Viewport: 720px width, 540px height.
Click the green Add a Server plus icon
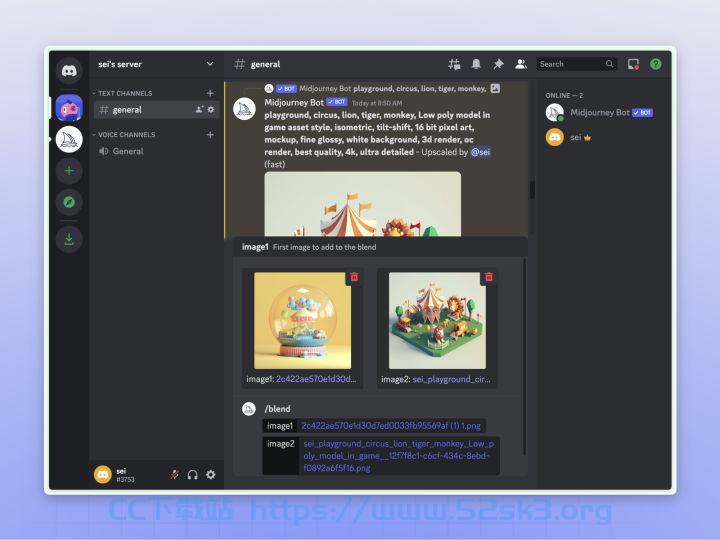click(69, 171)
